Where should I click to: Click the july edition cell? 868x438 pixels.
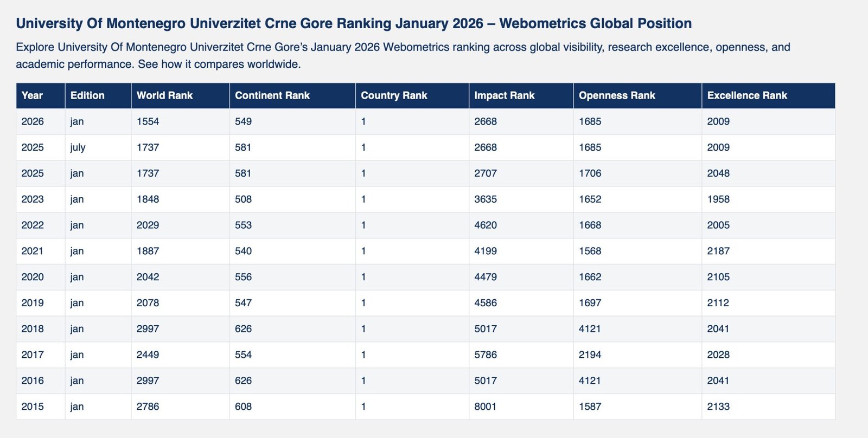pos(78,147)
